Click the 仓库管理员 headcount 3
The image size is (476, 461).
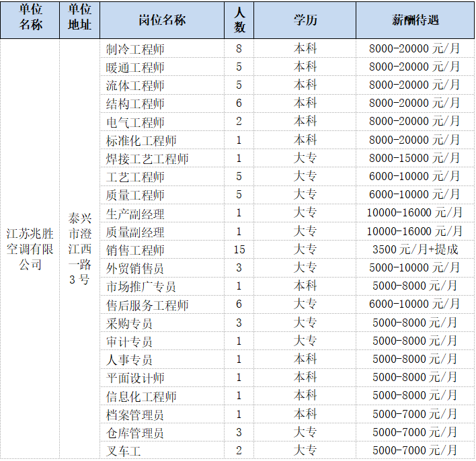click(239, 432)
